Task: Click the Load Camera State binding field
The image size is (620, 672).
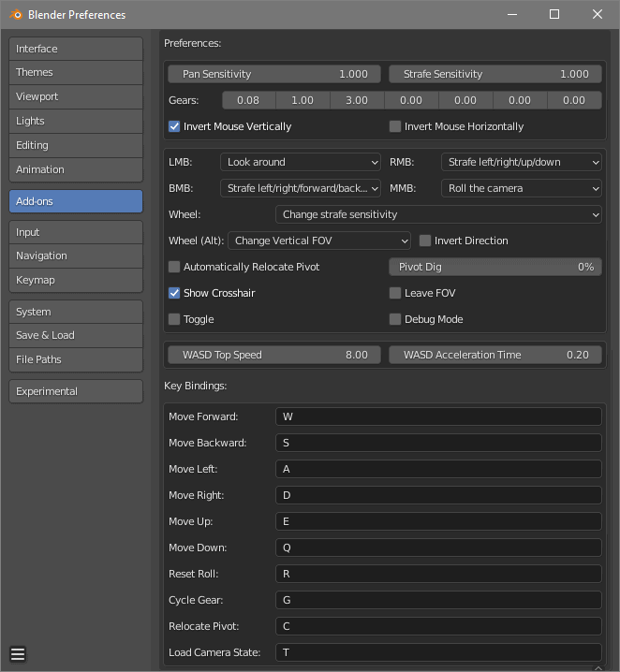Action: [x=438, y=652]
